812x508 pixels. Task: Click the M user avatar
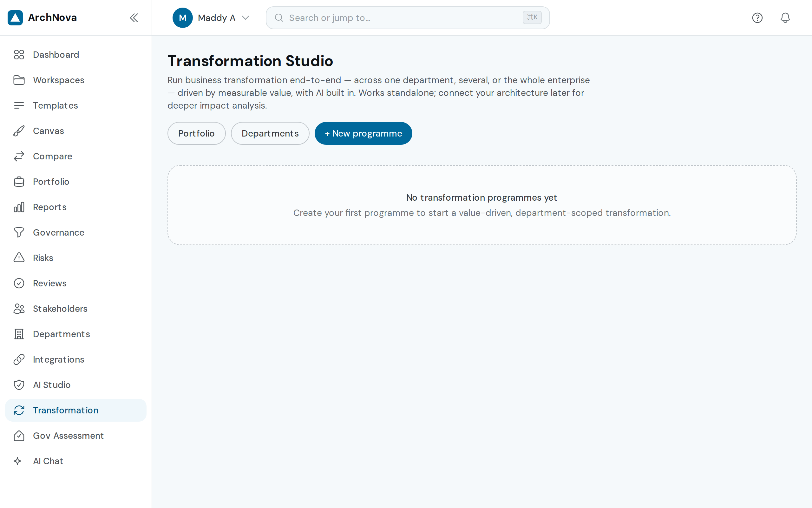[182, 17]
